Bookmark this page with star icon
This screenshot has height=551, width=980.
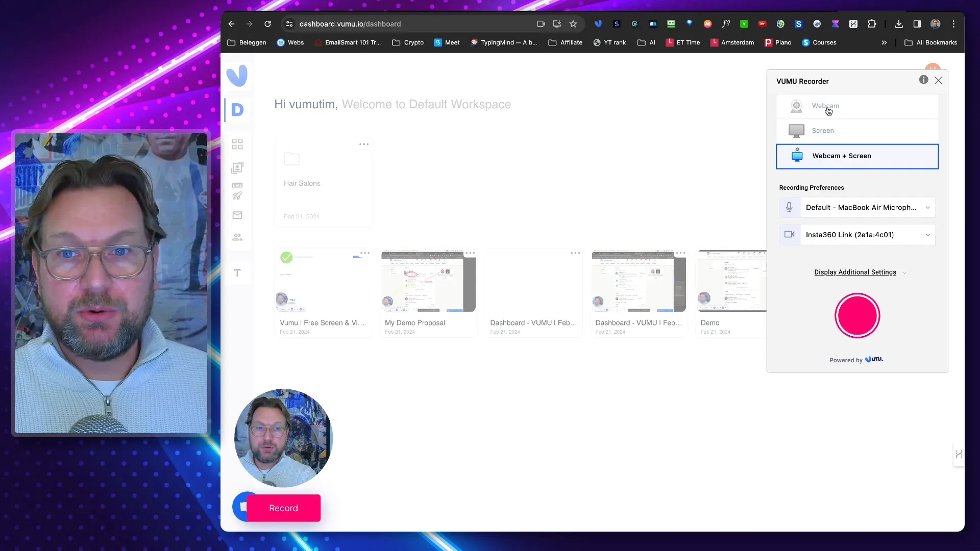(573, 24)
